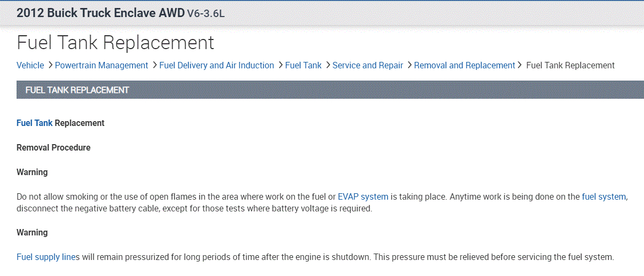Open Removal and Replacement breadcrumb
This screenshot has height=276, width=644.
464,65
